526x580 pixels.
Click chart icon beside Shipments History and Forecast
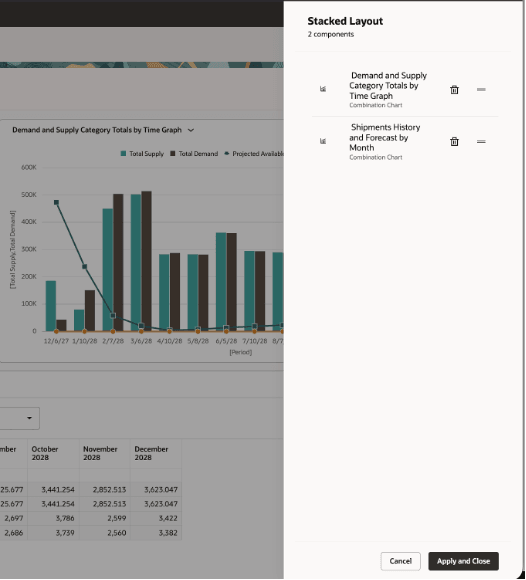click(x=323, y=141)
